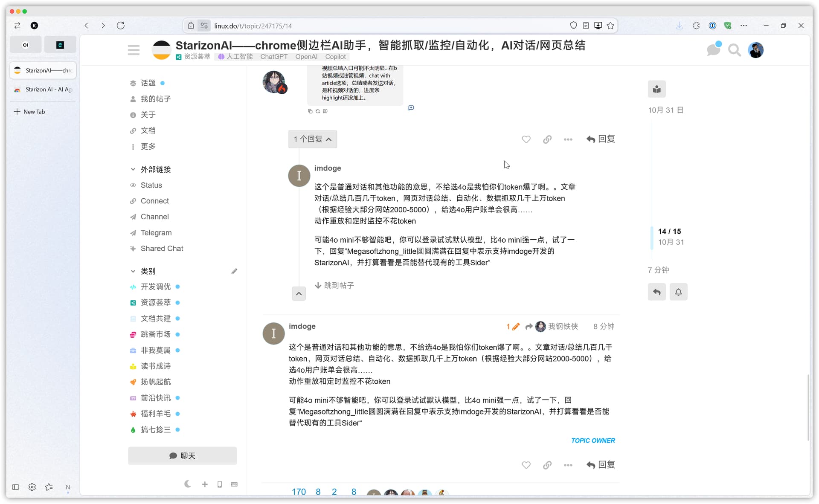819x504 pixels.
Task: Click the plus icon in sidebar footer
Action: [205, 484]
